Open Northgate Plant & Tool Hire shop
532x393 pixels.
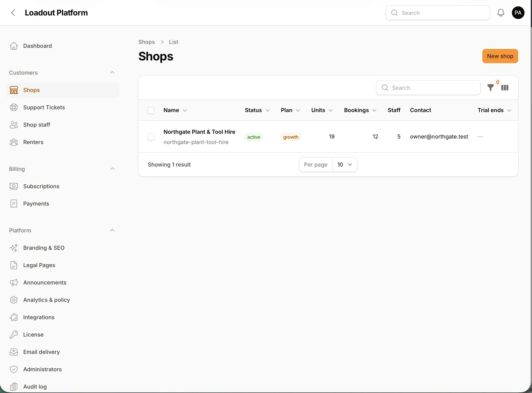[199, 132]
